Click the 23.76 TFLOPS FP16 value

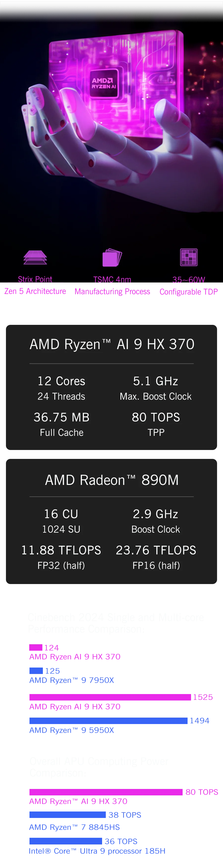156,550
